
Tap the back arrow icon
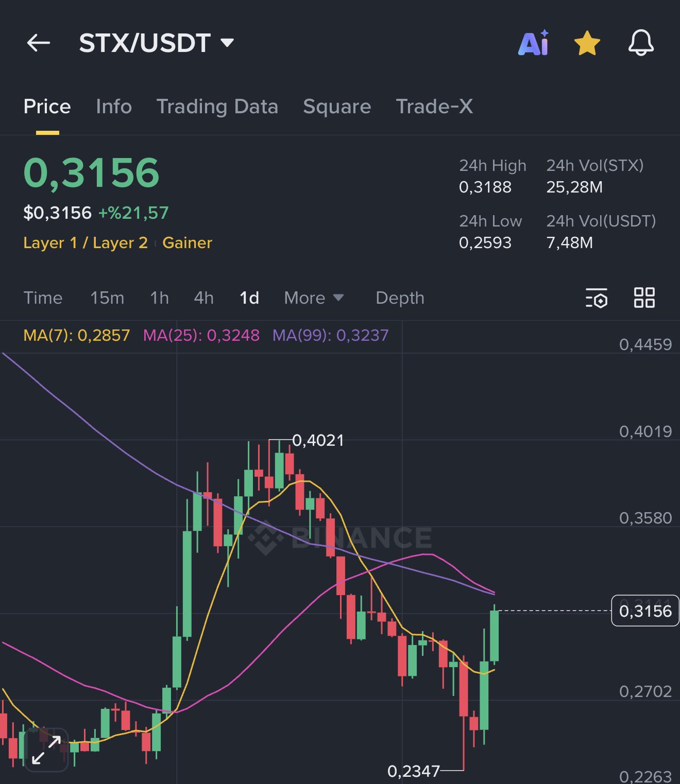pyautogui.click(x=38, y=43)
